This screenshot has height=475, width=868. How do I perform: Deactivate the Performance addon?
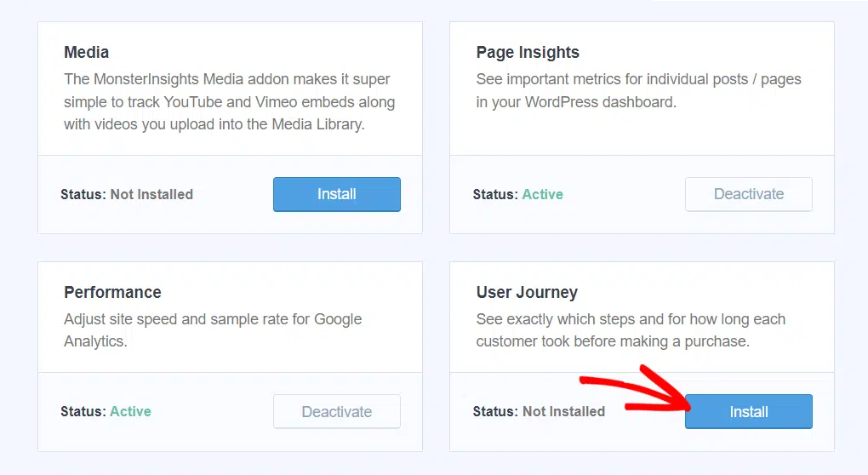coord(337,411)
